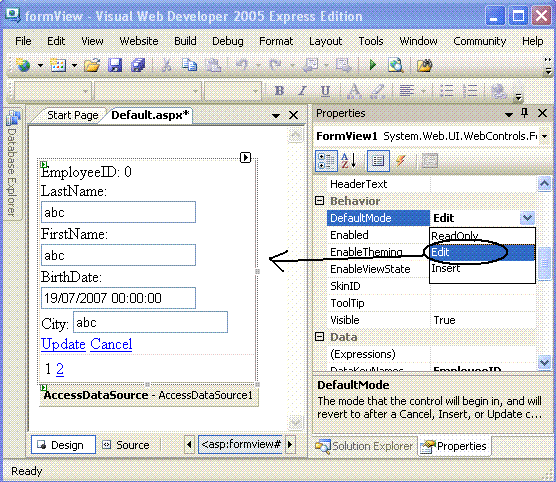Click the Background Color highlighter icon
The image size is (556, 482).
377,91
